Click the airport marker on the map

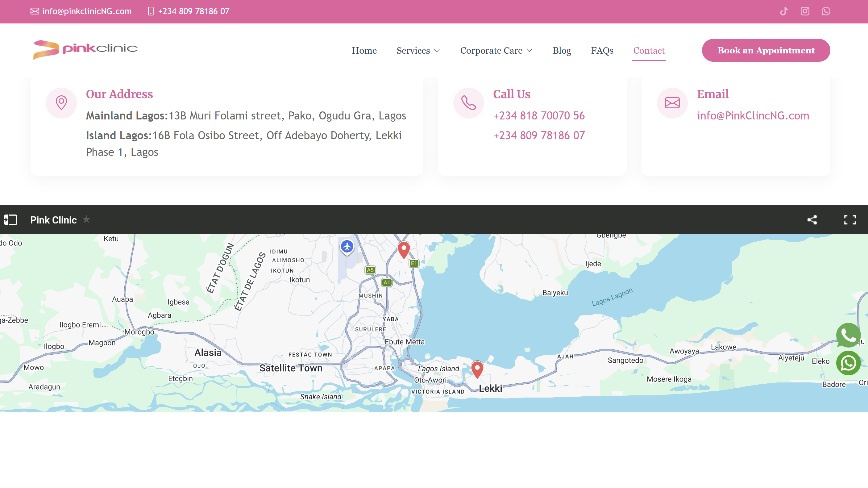[347, 247]
